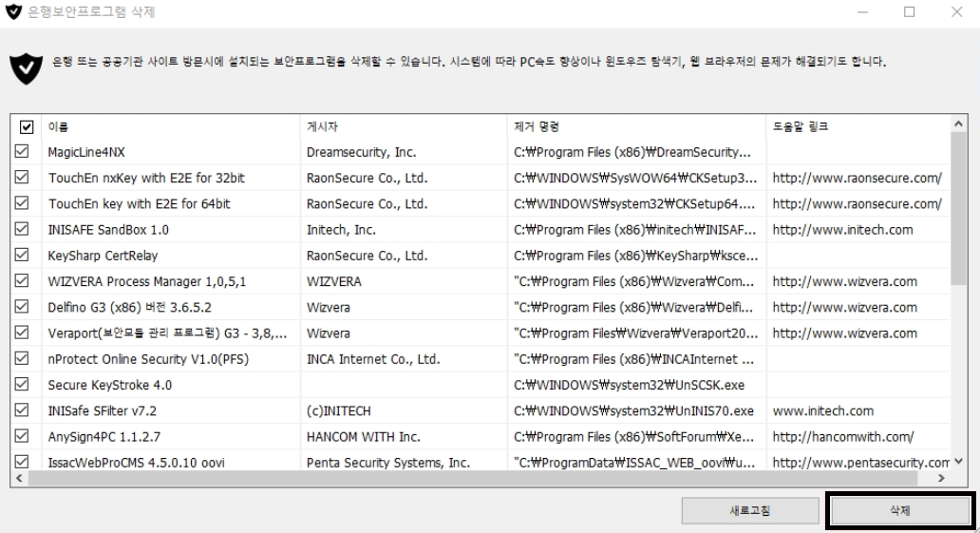Toggle the Veraport G3 checkbox
The width and height of the screenshot is (980, 533).
click(x=22, y=333)
